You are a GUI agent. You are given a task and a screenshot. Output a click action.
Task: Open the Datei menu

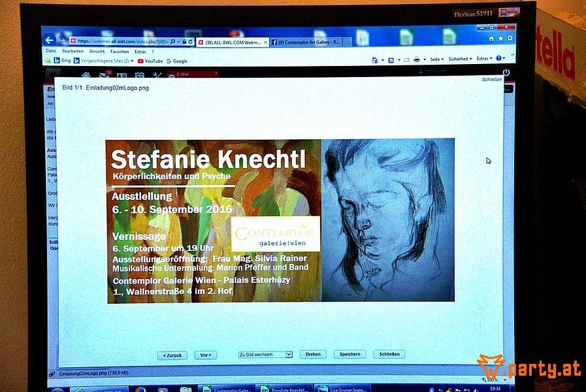tap(51, 51)
